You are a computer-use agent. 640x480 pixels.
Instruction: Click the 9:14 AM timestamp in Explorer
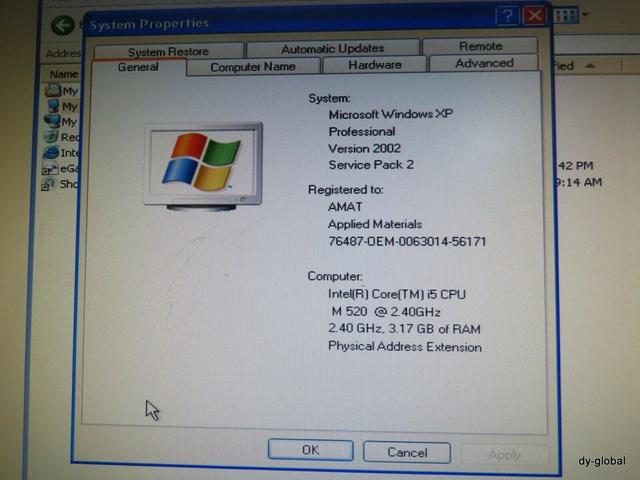click(x=579, y=182)
